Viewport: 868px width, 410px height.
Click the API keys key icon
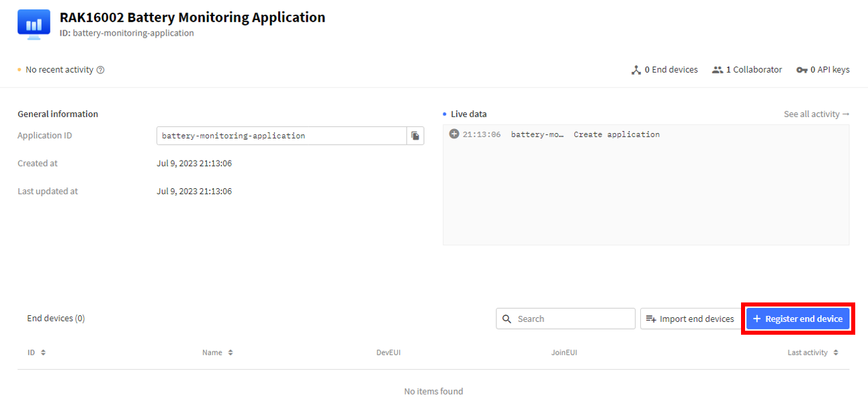[801, 70]
